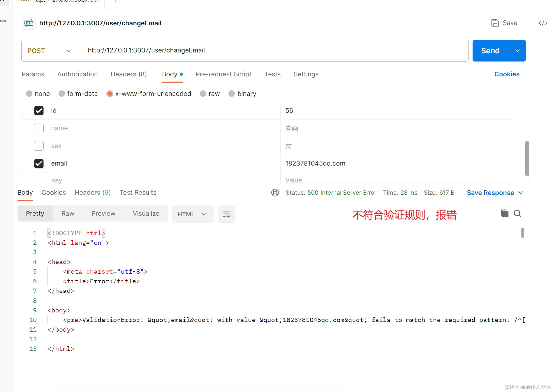553x392 pixels.
Task: Open the code snippet generator panel
Action: click(542, 23)
